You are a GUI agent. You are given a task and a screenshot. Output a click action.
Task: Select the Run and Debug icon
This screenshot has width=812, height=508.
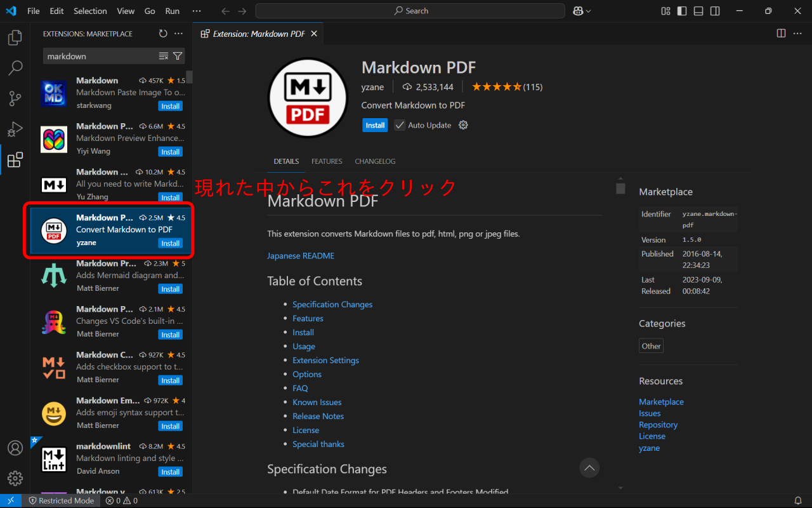[15, 129]
